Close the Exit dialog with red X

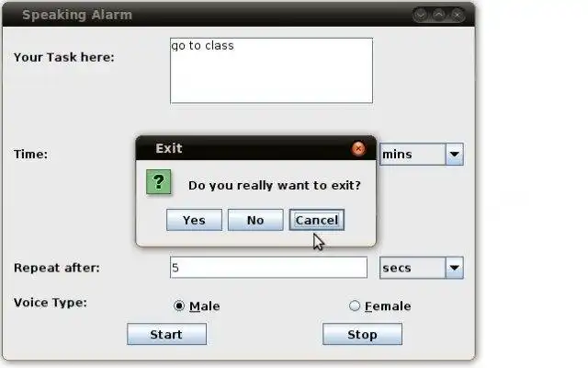point(358,149)
